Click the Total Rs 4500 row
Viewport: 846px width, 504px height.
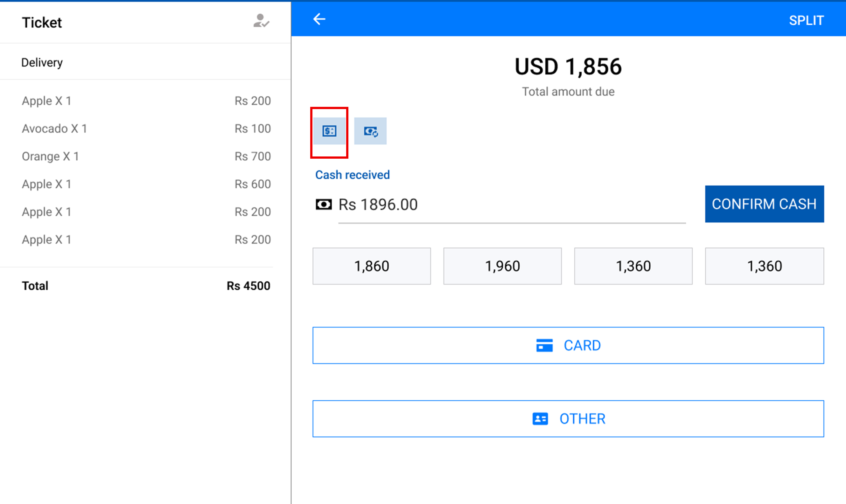click(146, 286)
